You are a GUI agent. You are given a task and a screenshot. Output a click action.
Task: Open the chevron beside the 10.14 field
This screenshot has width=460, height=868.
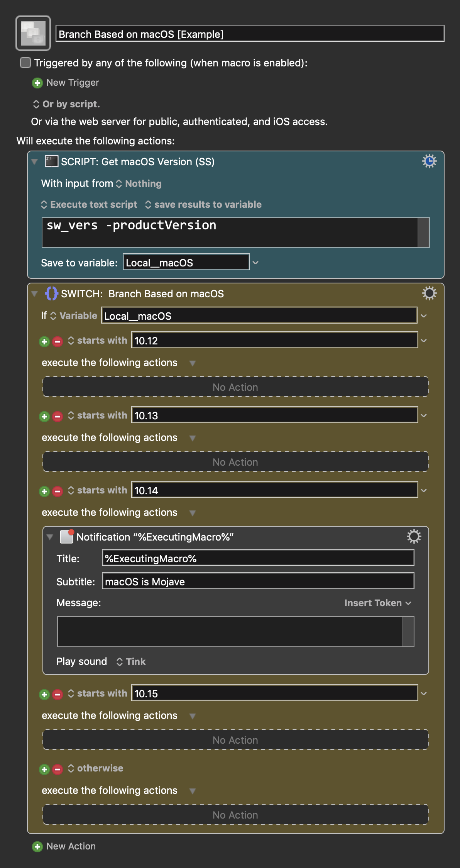[424, 490]
